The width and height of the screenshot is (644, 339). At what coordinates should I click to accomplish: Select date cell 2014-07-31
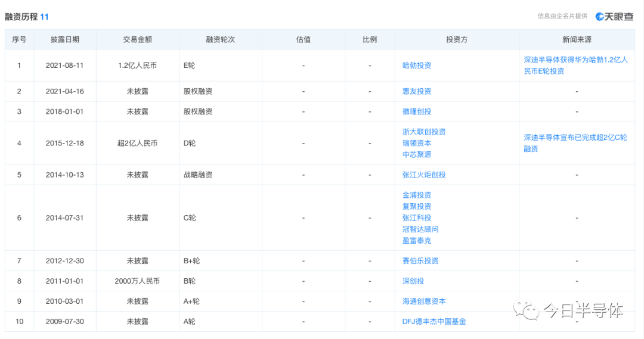point(64,218)
